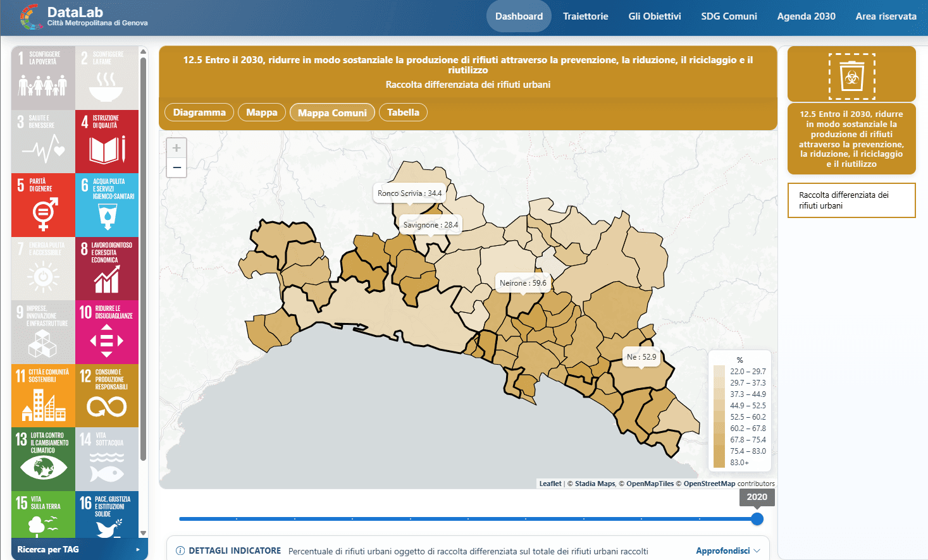Viewport: 928px width, 560px height.
Task: Open SDG 3 Salute e benessere tile
Action: tap(43, 142)
